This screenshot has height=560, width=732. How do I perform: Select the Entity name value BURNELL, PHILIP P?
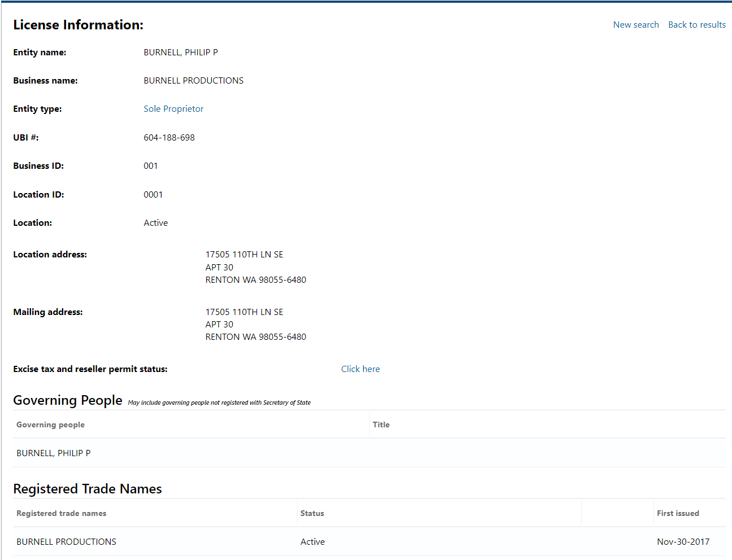coord(181,53)
